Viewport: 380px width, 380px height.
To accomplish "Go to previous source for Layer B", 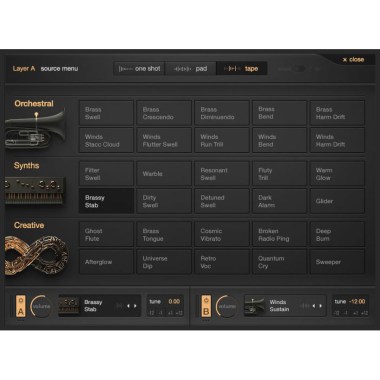I will coord(314,306).
